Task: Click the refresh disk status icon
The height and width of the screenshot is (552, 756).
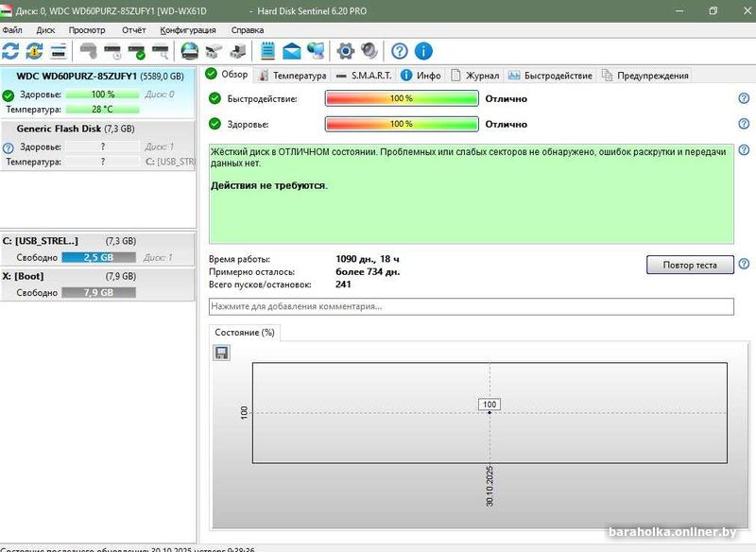Action: point(11,51)
